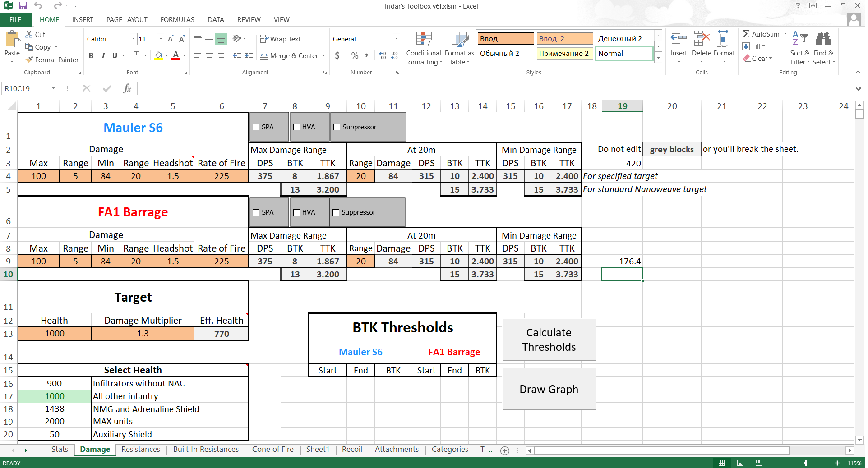The height and width of the screenshot is (468, 868).
Task: Apply the red font color
Action: [x=176, y=55]
